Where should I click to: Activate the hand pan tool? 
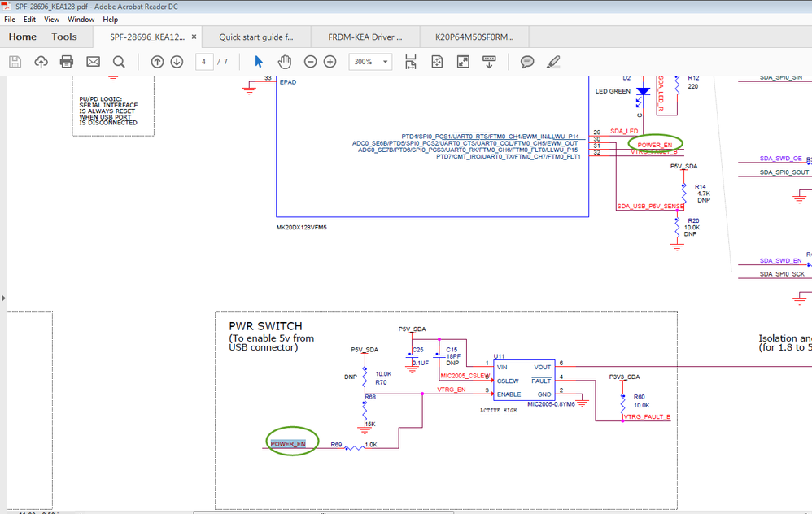point(284,62)
